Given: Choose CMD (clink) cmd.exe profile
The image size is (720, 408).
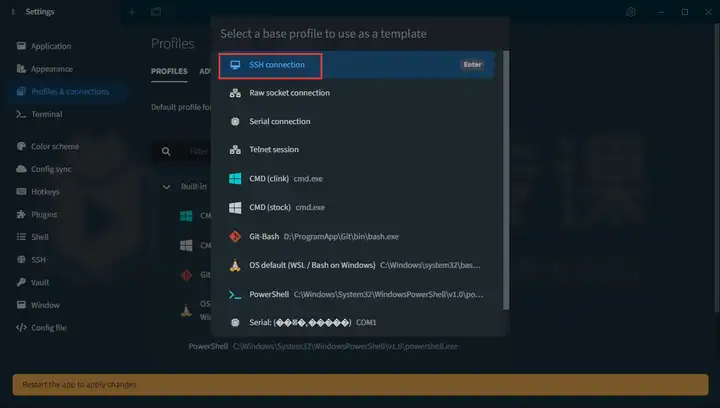Looking at the screenshot, I should tap(356, 179).
